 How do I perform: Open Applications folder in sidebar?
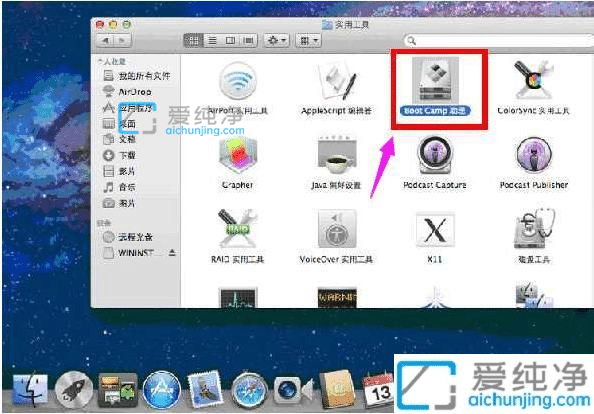[127, 108]
